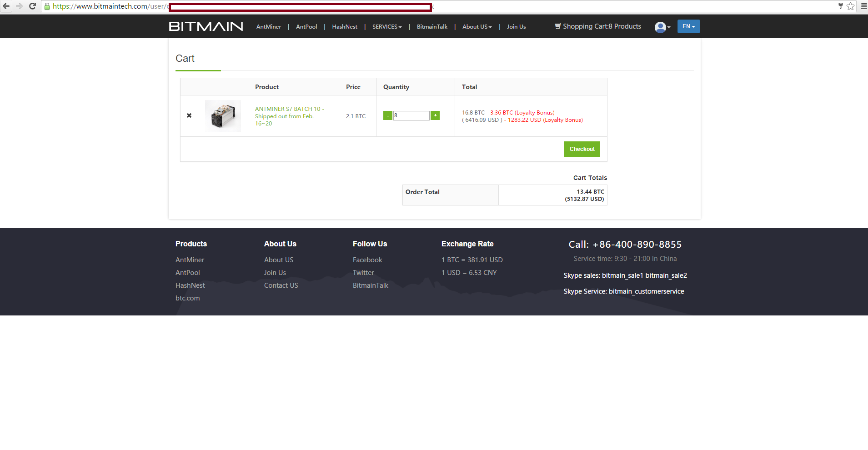This screenshot has height=450, width=868.
Task: Click AntMiner in footer Products list
Action: (190, 260)
